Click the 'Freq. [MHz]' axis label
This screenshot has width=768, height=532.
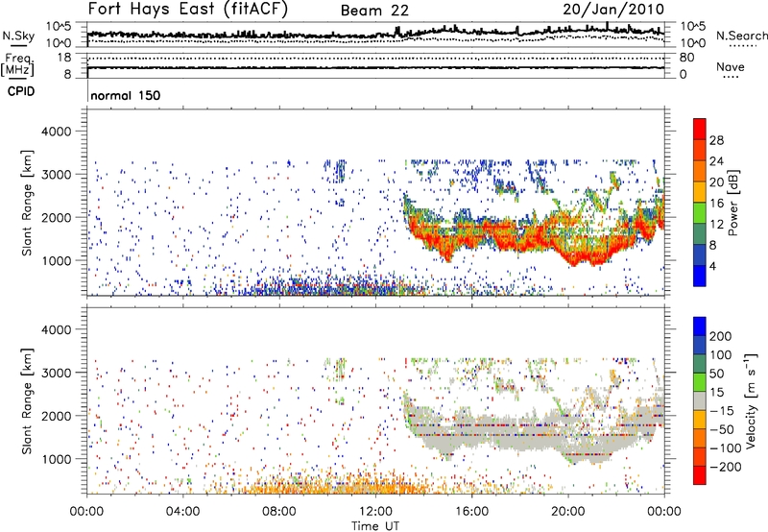[x=18, y=64]
